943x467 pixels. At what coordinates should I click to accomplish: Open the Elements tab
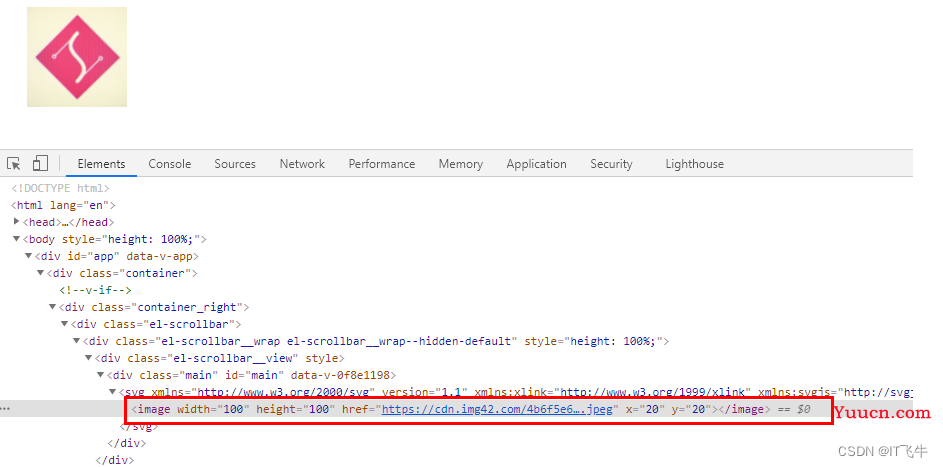pyautogui.click(x=101, y=163)
